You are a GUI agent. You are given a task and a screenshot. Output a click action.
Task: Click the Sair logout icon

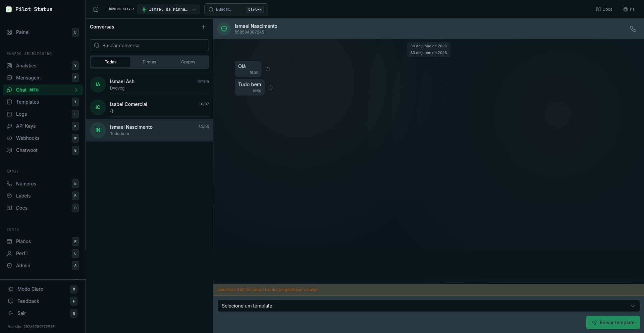[11, 313]
